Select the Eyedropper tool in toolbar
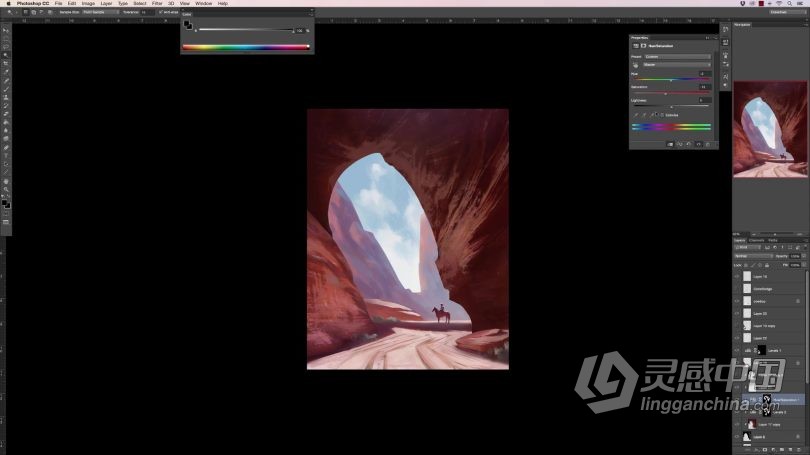This screenshot has height=455, width=810. (x=6, y=72)
